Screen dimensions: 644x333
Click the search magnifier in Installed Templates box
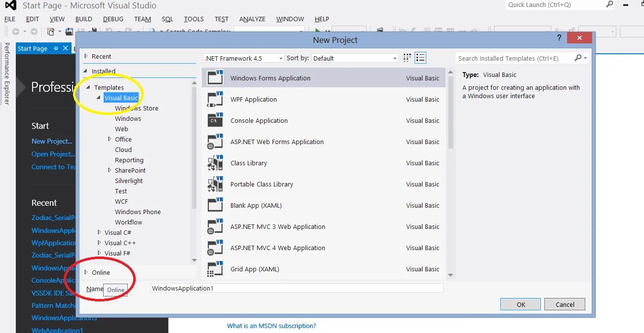pos(578,58)
